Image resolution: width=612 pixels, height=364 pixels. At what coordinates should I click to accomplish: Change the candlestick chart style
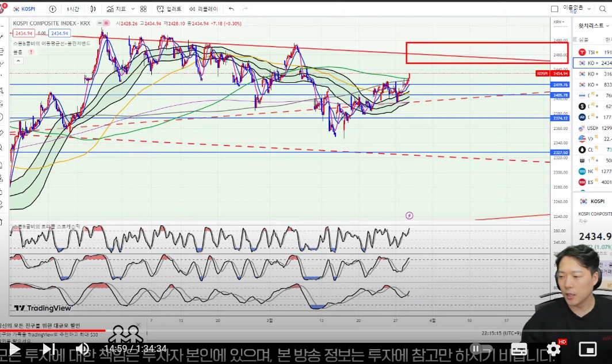[x=93, y=9]
